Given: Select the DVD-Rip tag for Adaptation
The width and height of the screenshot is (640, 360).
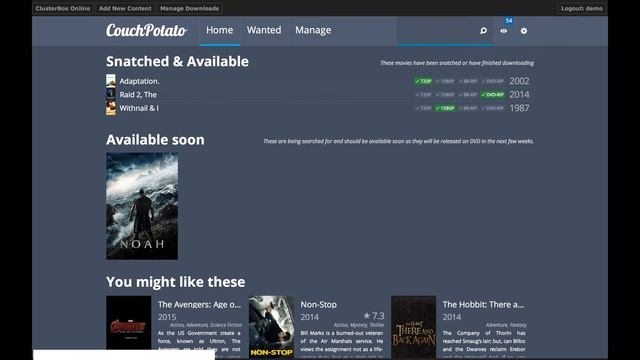Looking at the screenshot, I should (493, 81).
